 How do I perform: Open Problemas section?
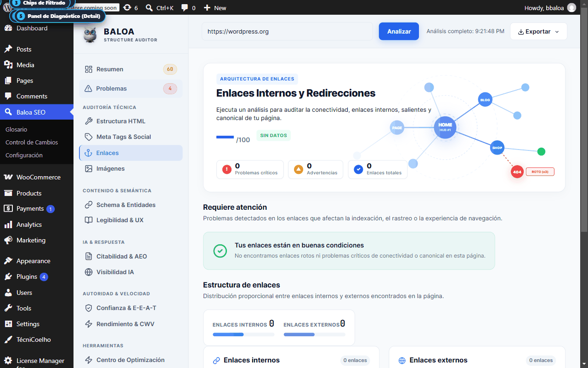click(130, 88)
